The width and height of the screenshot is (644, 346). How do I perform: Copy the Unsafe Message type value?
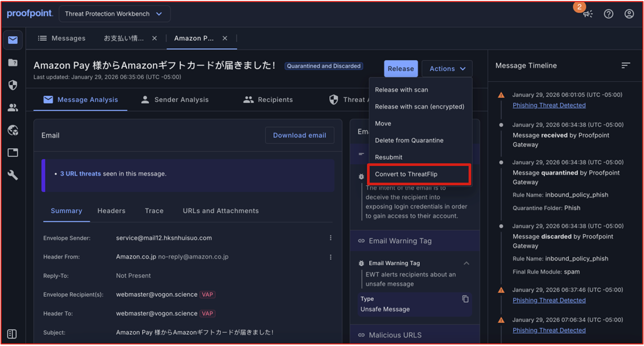click(x=465, y=299)
